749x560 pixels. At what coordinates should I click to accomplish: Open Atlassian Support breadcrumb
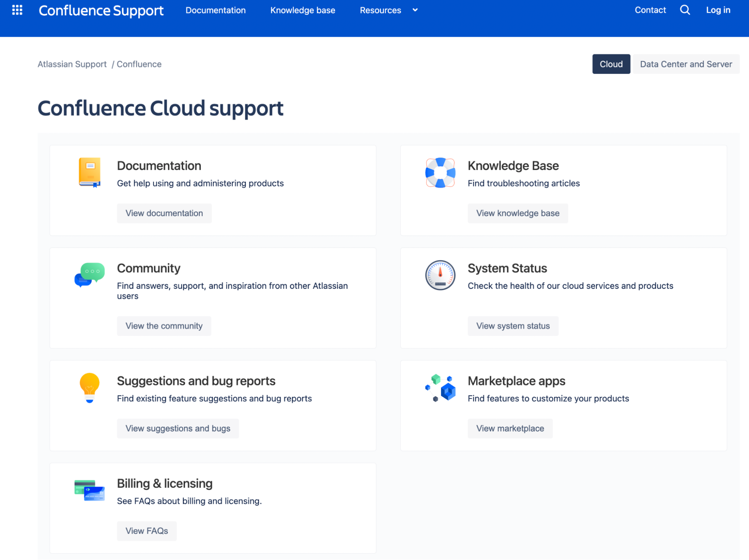click(x=72, y=64)
